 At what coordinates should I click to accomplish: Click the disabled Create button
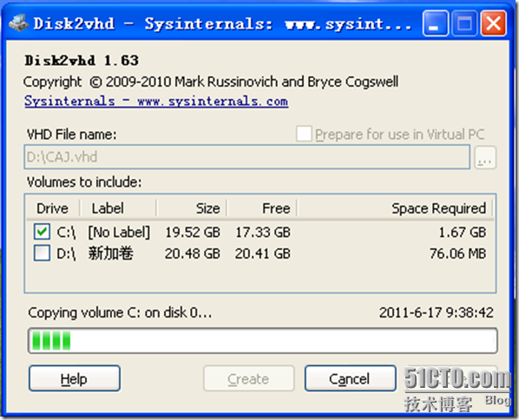249,378
